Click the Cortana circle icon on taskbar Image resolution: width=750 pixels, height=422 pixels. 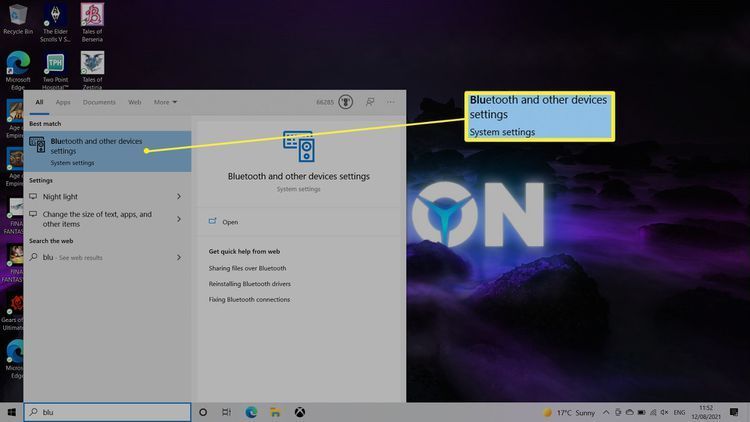pyautogui.click(x=203, y=412)
